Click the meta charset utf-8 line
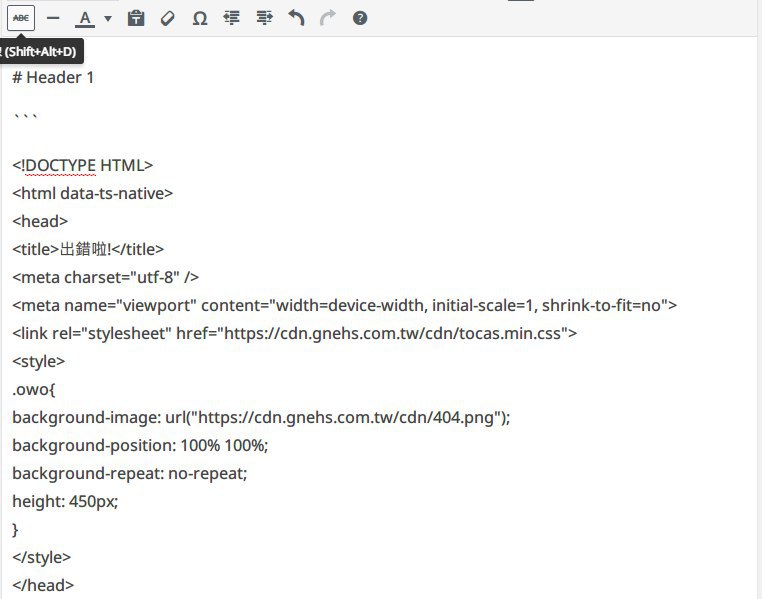762x599 pixels. pos(105,277)
